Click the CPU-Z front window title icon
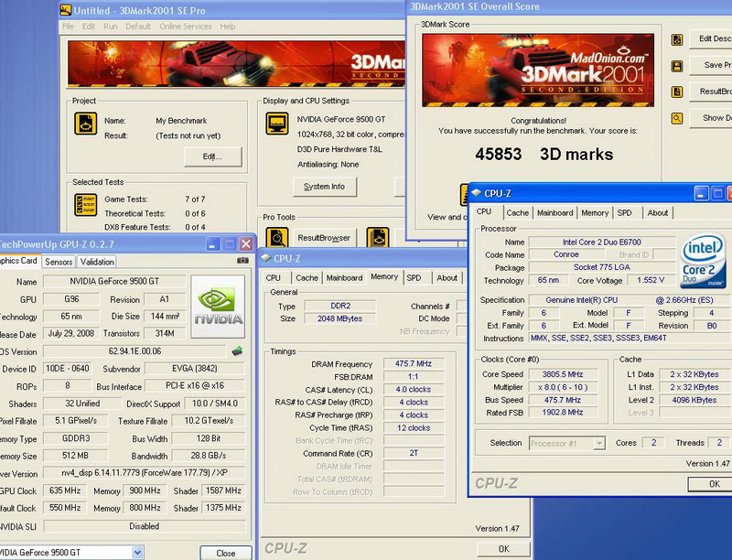This screenshot has width=732, height=560. click(x=476, y=193)
